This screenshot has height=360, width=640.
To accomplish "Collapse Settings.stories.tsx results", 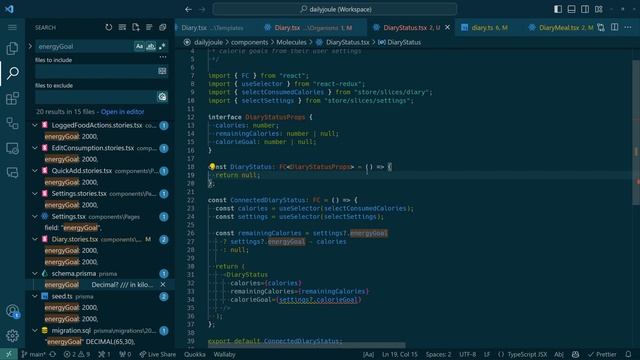I will click(x=35, y=193).
